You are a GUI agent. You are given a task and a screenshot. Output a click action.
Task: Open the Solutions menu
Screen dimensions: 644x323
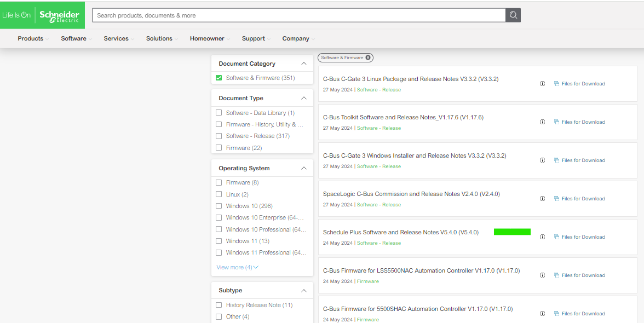[x=162, y=38]
